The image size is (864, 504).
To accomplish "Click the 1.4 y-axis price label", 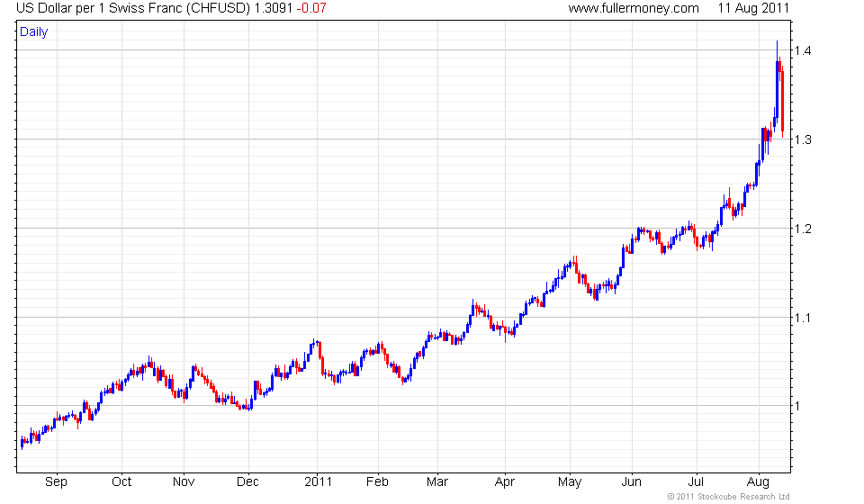I will 803,50.
